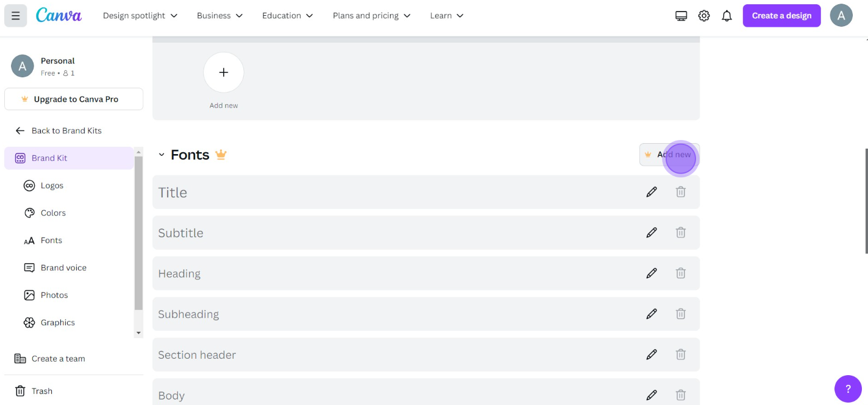Select the Heading font row text

pyautogui.click(x=179, y=273)
